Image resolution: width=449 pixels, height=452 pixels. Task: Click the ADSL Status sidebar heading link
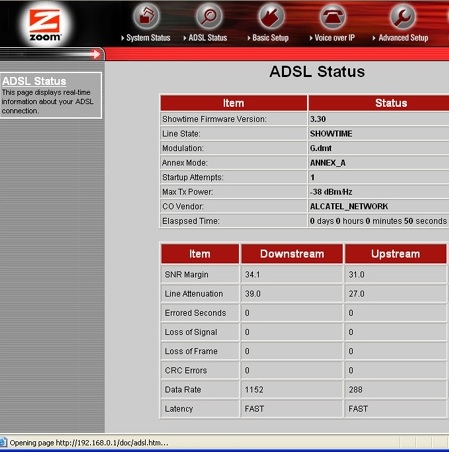pos(34,81)
